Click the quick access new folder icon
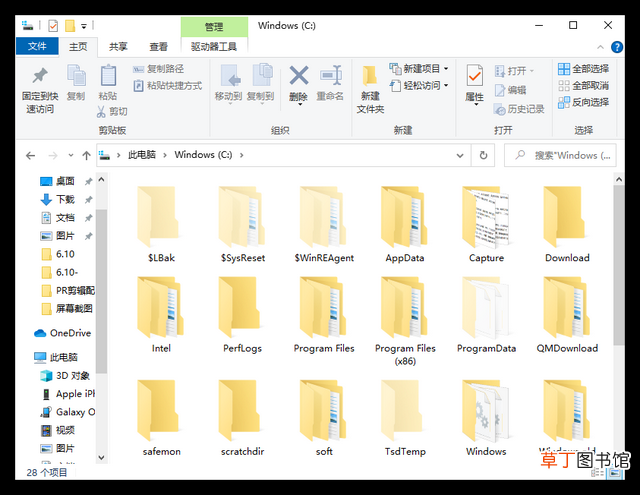The image size is (640, 495). click(x=70, y=26)
